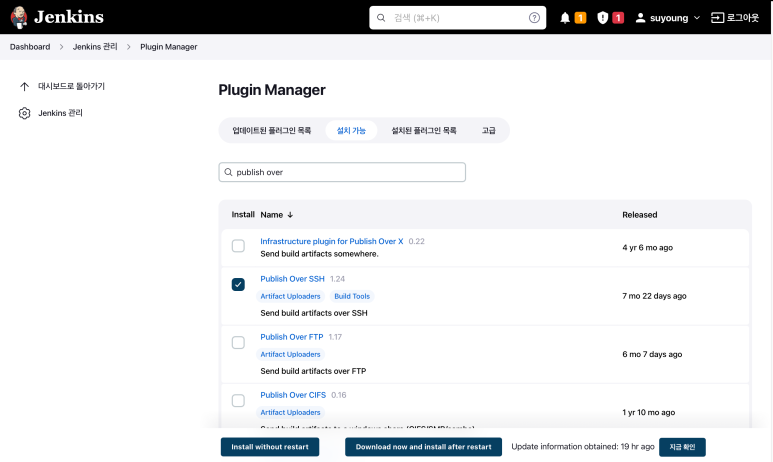Click the Install column header
The height and width of the screenshot is (462, 773).
point(243,214)
